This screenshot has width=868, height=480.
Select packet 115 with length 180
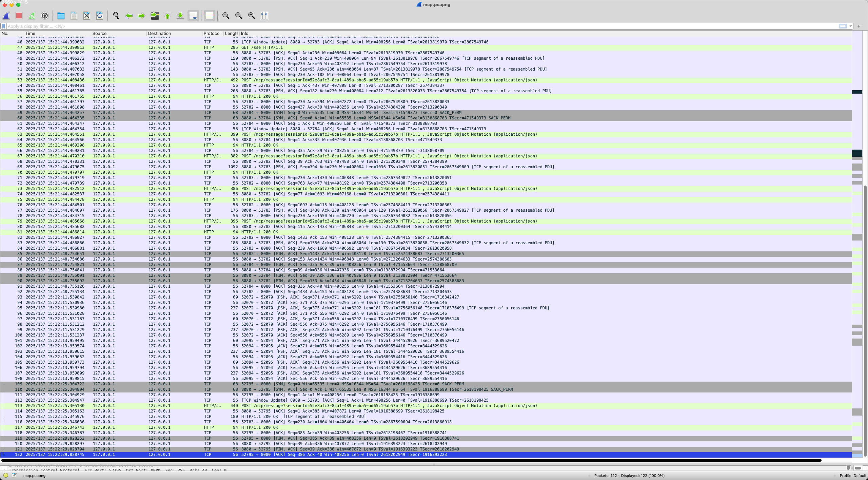426,417
